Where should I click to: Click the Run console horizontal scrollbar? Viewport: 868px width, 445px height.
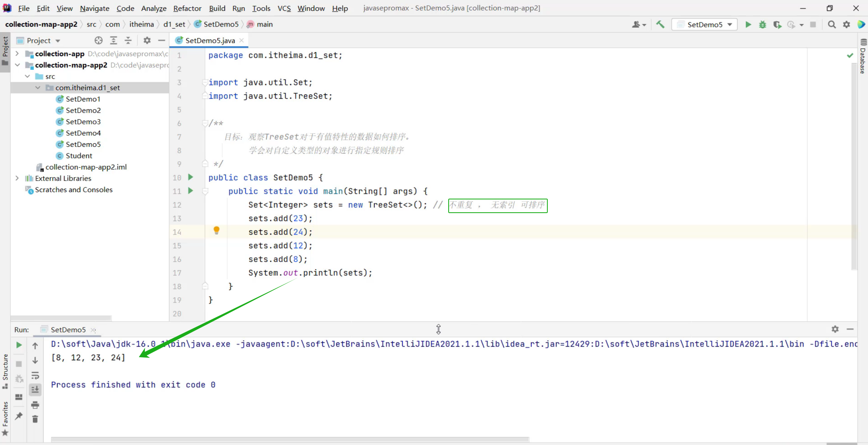pos(290,439)
